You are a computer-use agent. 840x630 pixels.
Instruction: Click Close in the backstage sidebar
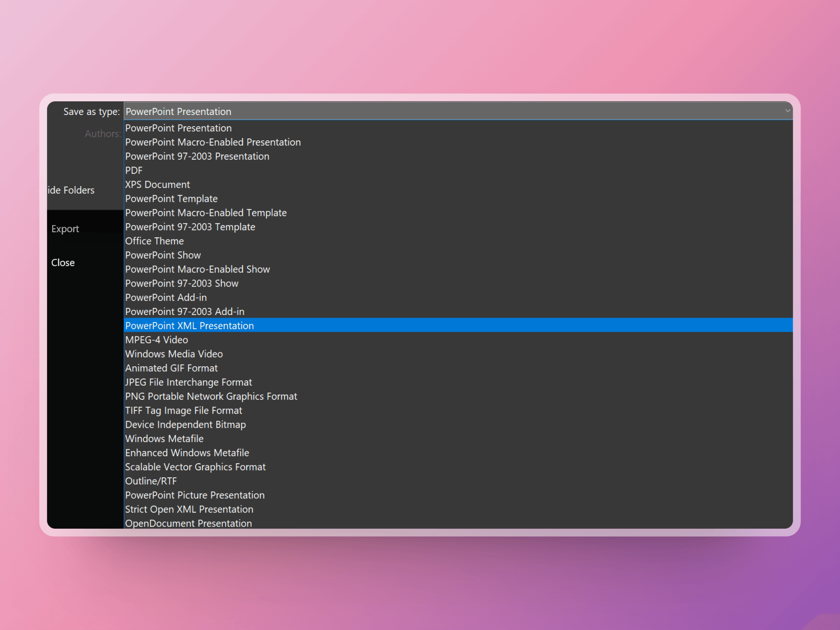(x=63, y=263)
